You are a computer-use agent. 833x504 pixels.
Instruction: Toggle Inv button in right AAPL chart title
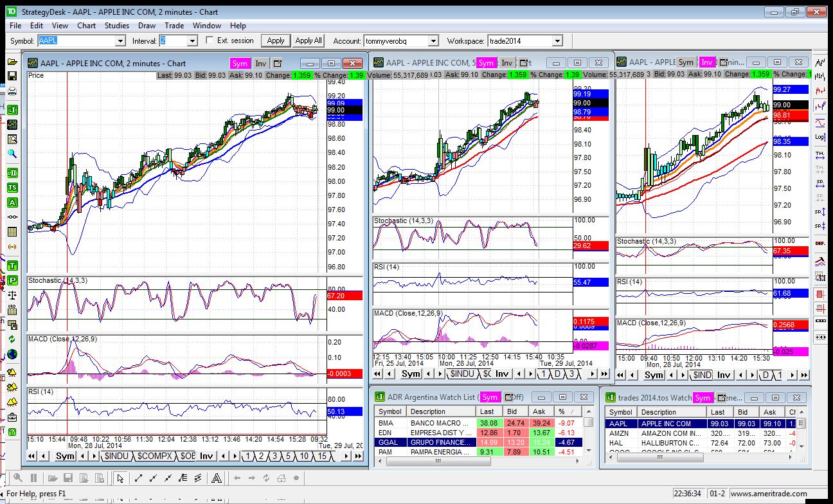(706, 62)
